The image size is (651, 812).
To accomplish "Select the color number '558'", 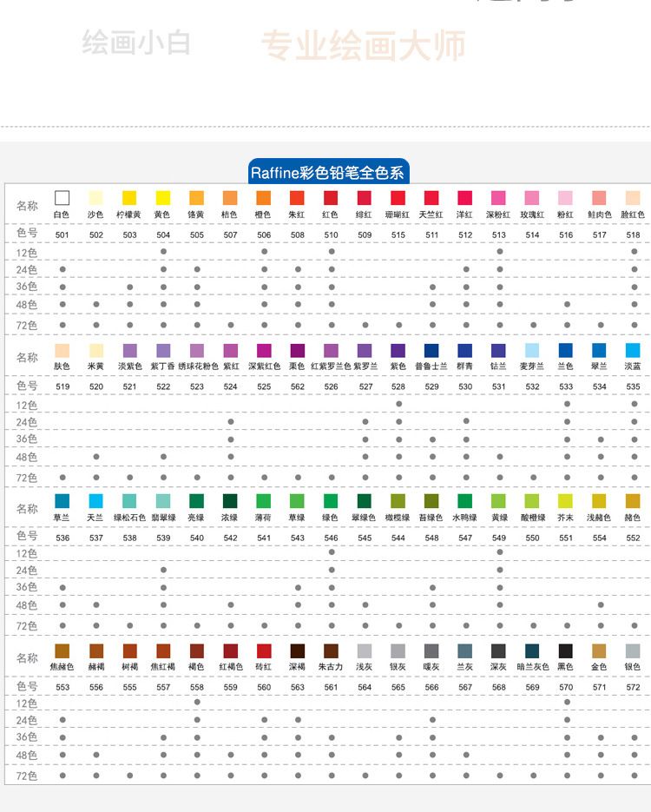I will 197,687.
